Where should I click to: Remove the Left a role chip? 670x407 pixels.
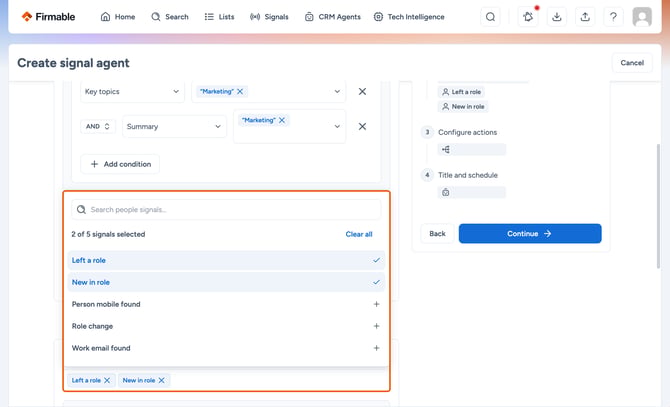click(107, 380)
